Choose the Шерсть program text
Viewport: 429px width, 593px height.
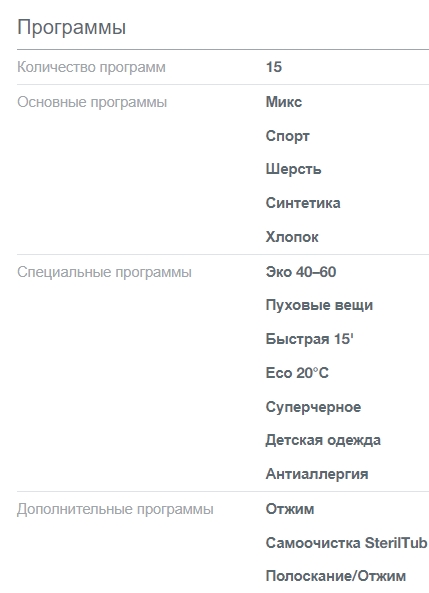coord(294,169)
